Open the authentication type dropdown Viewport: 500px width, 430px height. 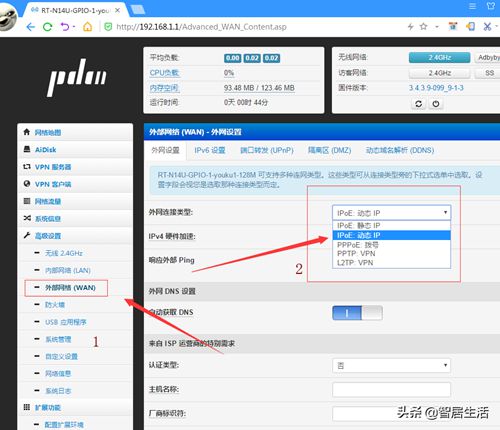click(392, 366)
